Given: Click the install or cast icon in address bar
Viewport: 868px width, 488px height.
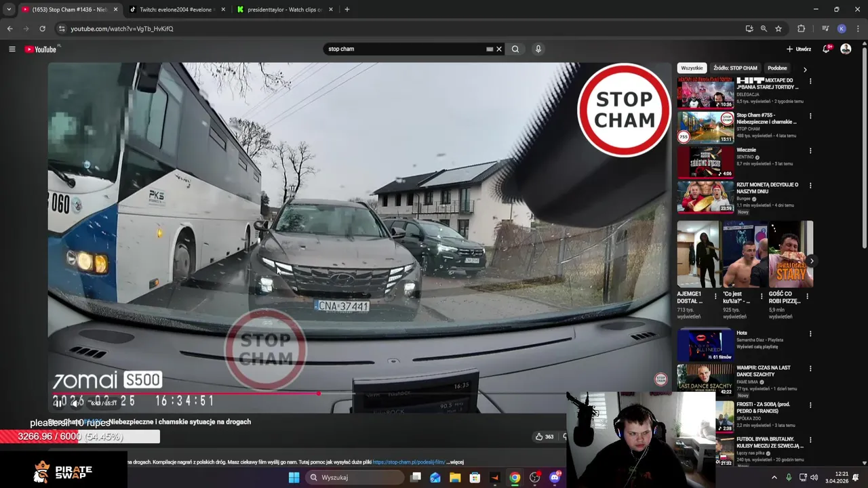Looking at the screenshot, I should [x=749, y=28].
